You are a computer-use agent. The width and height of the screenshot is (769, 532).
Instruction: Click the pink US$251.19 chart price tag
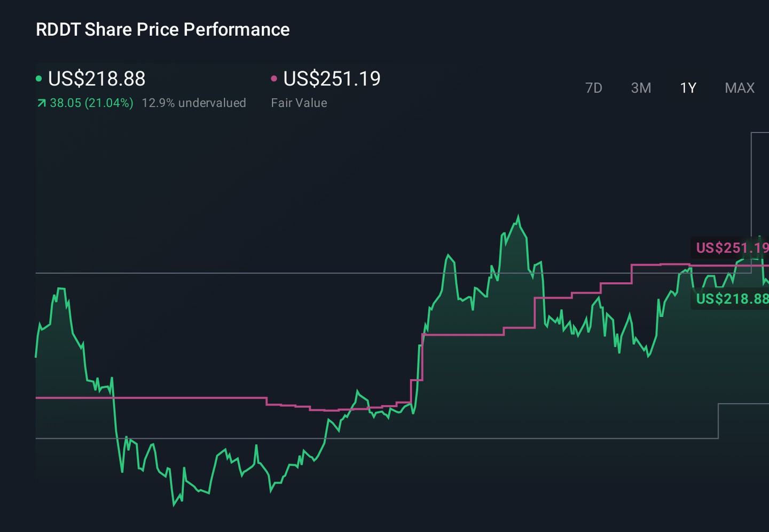coord(730,248)
